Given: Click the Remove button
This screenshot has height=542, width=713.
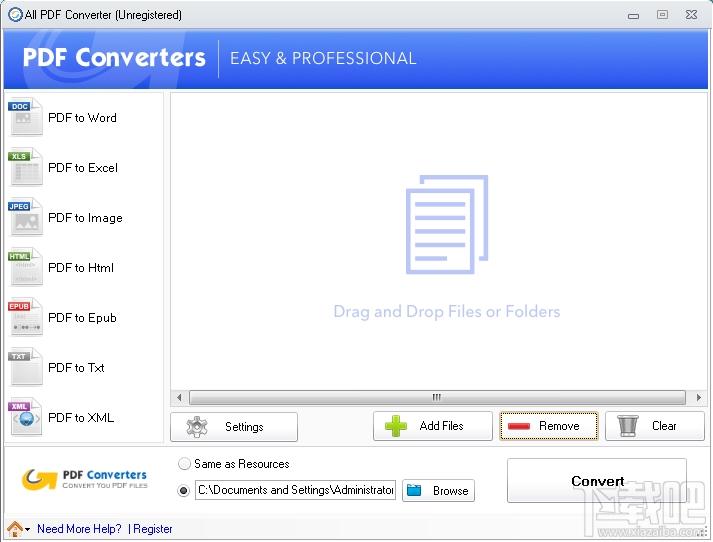Looking at the screenshot, I should click(549, 426).
